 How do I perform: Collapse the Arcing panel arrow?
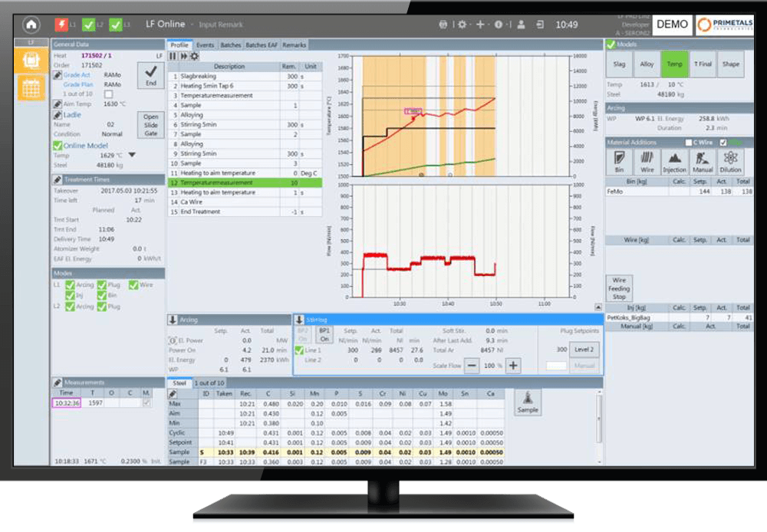[173, 319]
